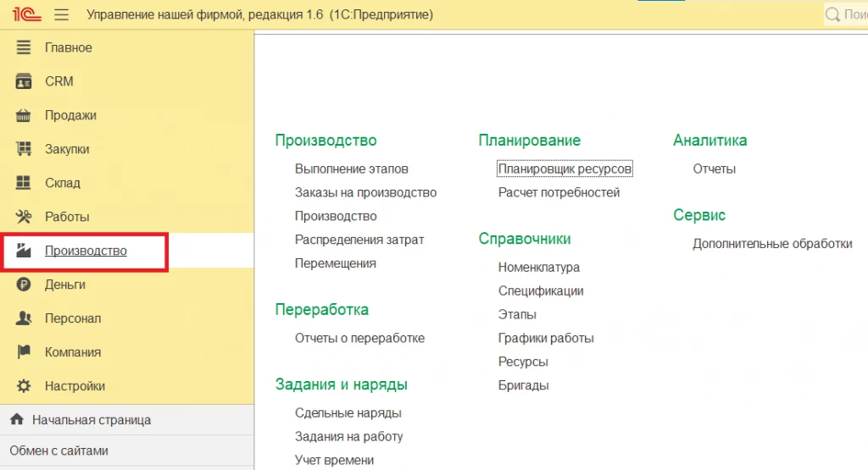Click the home icon of Начальная страница

click(17, 419)
